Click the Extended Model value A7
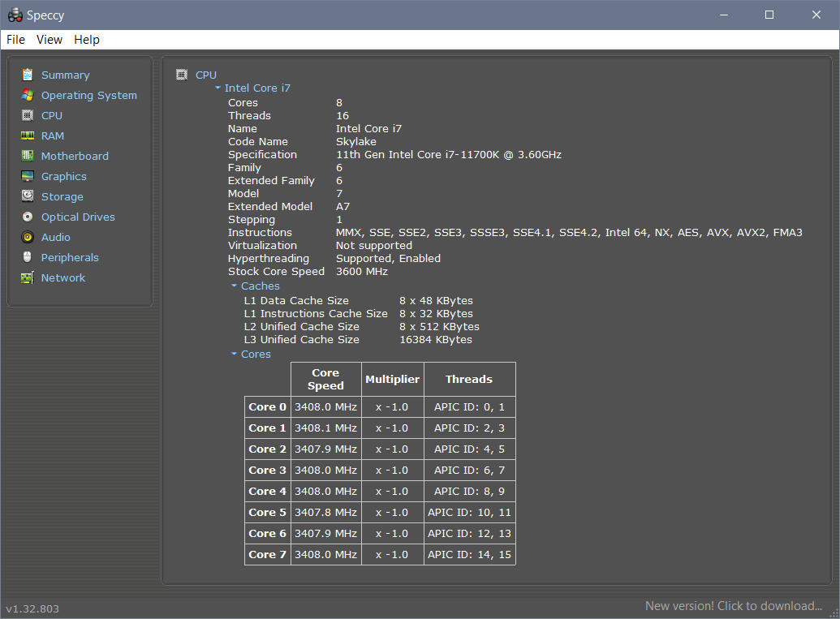The height and width of the screenshot is (619, 840). [342, 207]
